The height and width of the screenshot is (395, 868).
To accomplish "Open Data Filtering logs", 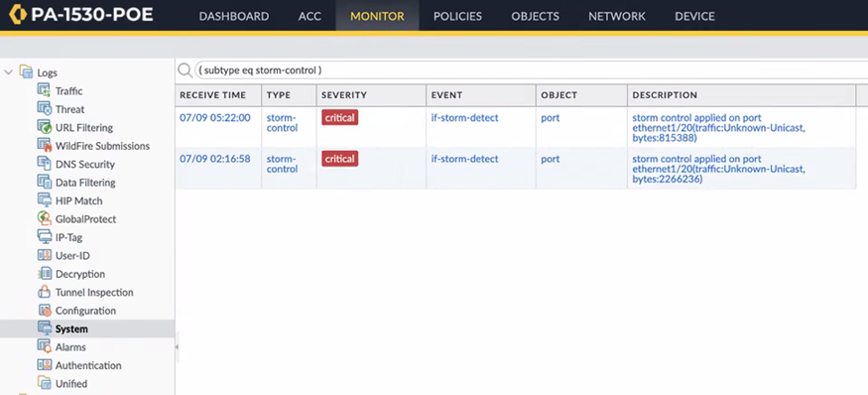I will coord(85,183).
